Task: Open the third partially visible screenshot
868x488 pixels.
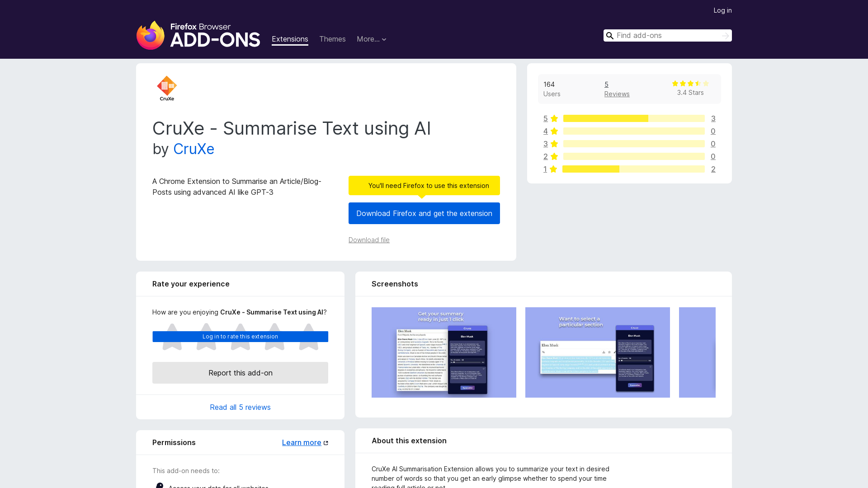Action: coord(697,352)
